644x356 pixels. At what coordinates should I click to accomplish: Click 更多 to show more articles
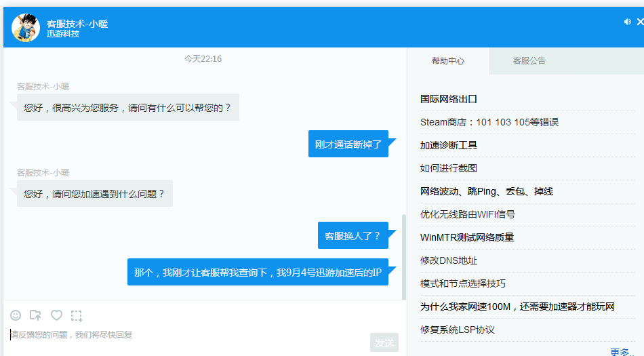tap(621, 351)
